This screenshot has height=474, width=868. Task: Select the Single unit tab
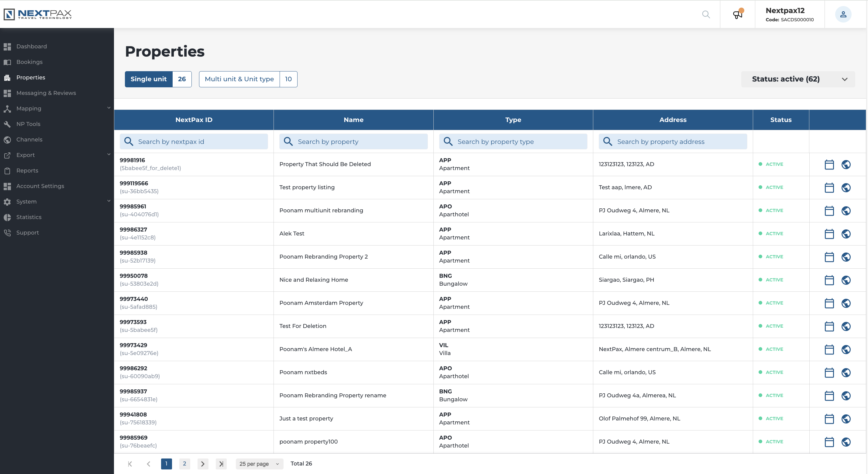point(158,79)
